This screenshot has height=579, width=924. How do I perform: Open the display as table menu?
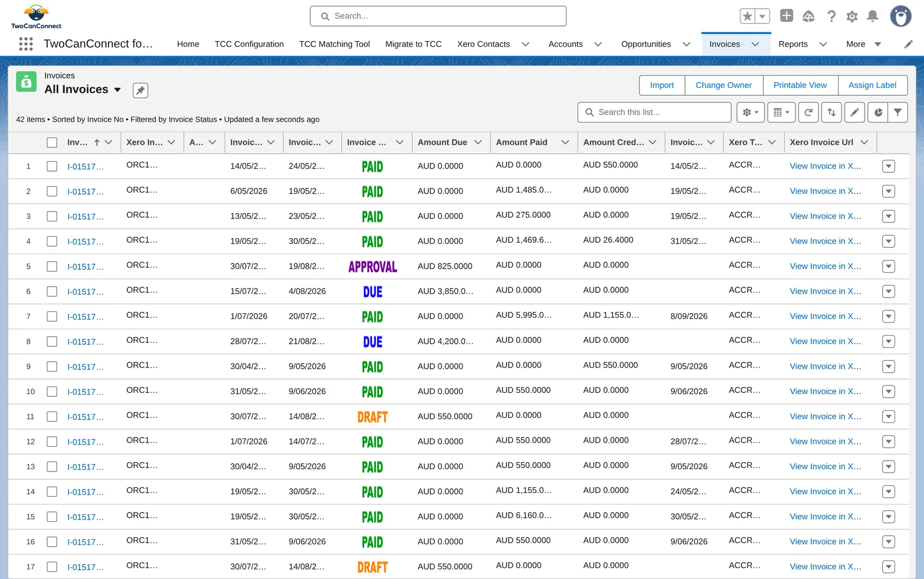click(x=781, y=112)
